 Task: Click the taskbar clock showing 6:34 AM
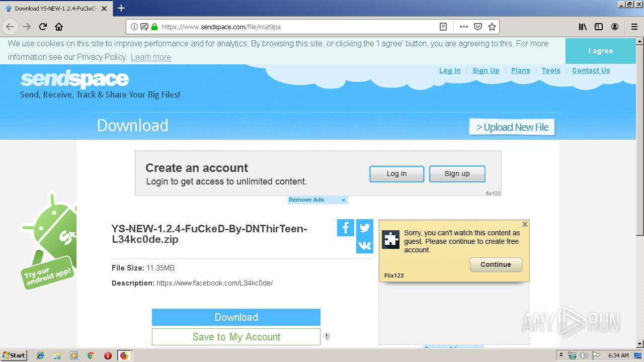(618, 355)
